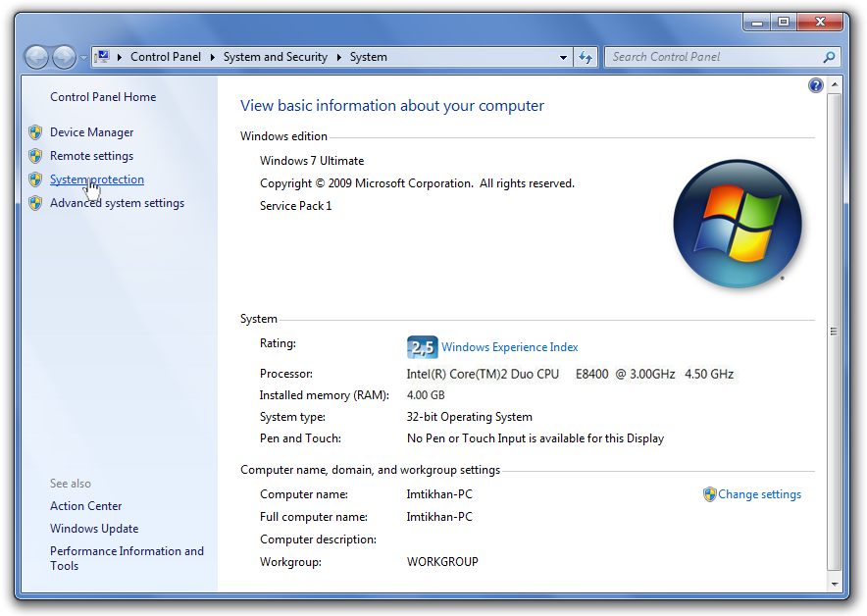Select System in the breadcrumb
The width and height of the screenshot is (867, 616).
[x=368, y=57]
